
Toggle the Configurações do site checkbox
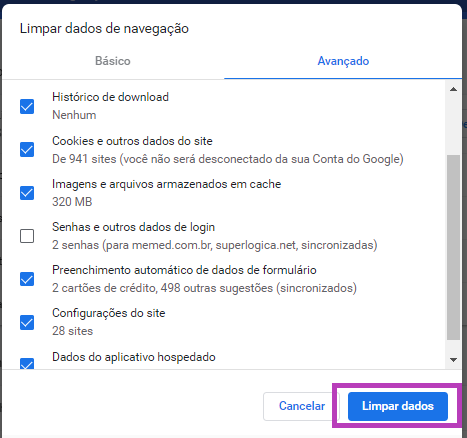click(x=27, y=322)
